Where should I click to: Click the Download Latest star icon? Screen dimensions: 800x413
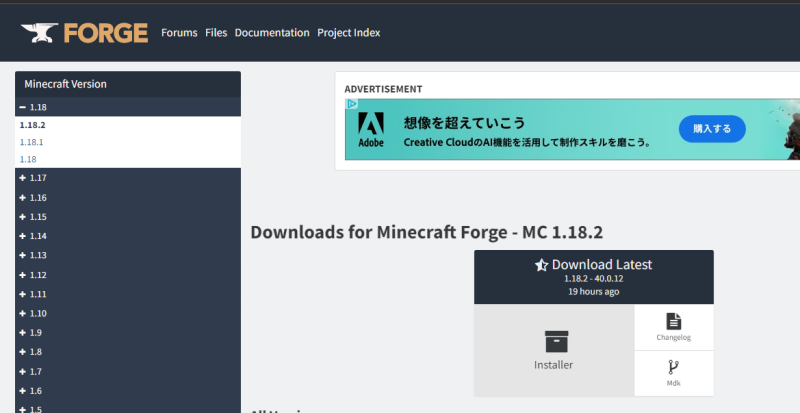pos(541,265)
